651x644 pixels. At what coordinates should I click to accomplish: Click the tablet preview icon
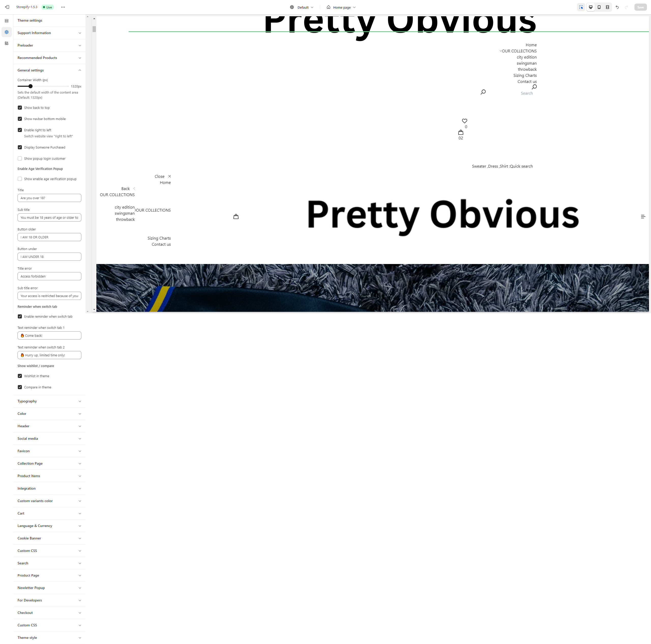600,7
